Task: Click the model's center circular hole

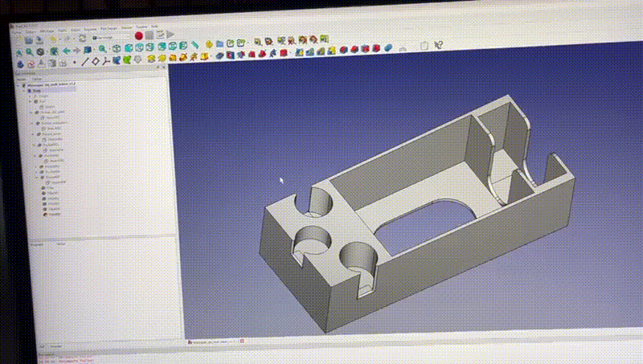Action: pos(313,239)
